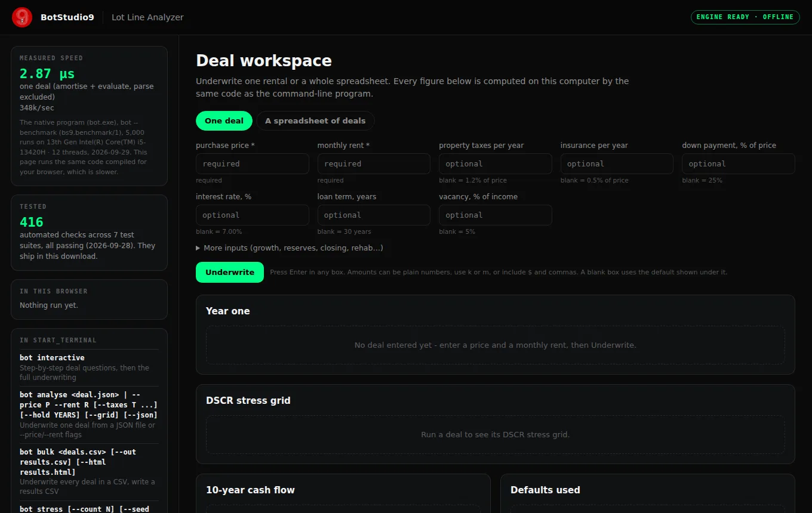812x513 pixels.
Task: Click the Deal workspace page heading
Action: pyautogui.click(x=264, y=61)
